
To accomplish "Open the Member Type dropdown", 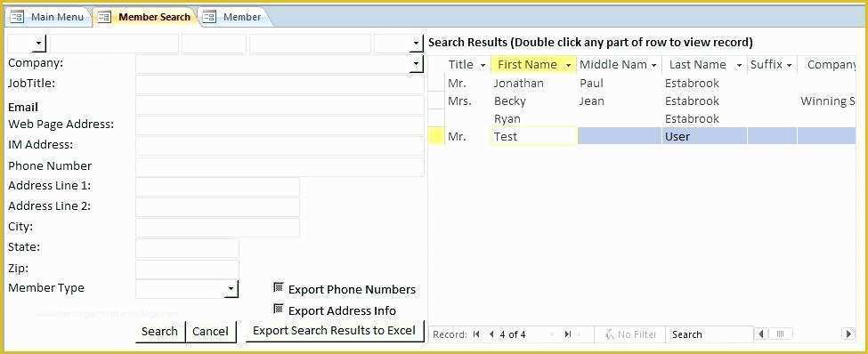I will pyautogui.click(x=232, y=289).
